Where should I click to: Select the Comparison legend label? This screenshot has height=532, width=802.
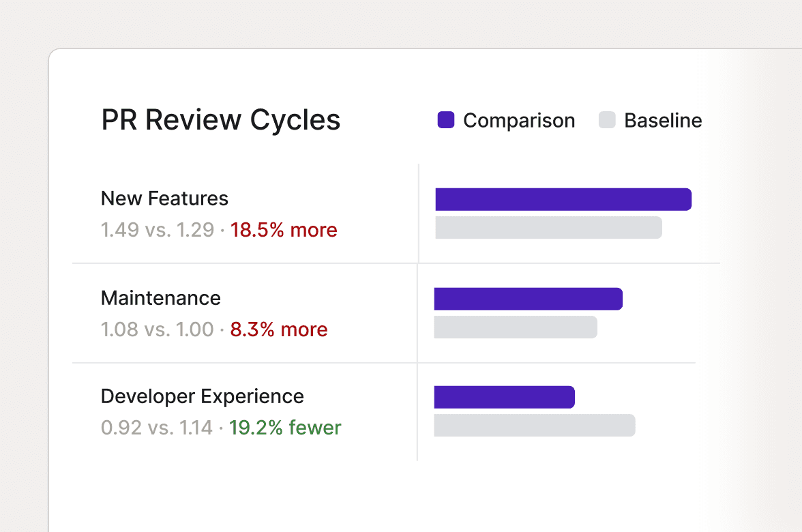point(519,121)
